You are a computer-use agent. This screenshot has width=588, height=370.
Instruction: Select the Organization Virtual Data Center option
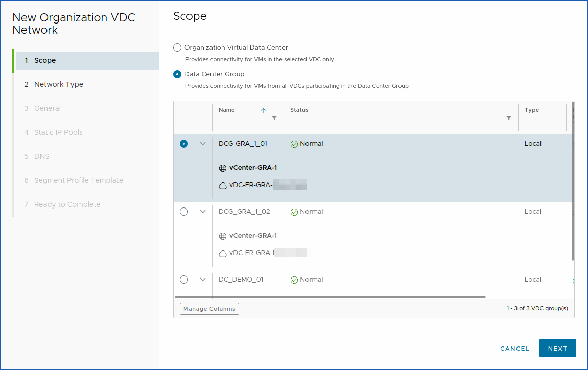pos(177,47)
